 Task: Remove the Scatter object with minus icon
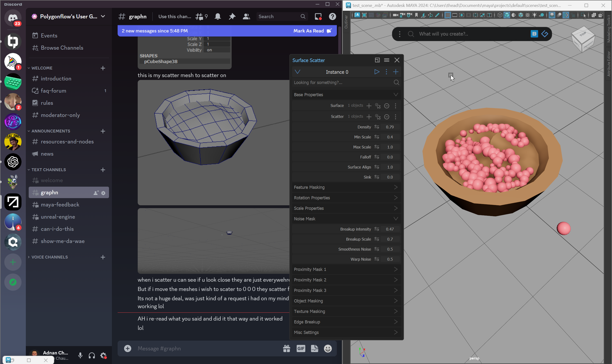[x=387, y=117]
